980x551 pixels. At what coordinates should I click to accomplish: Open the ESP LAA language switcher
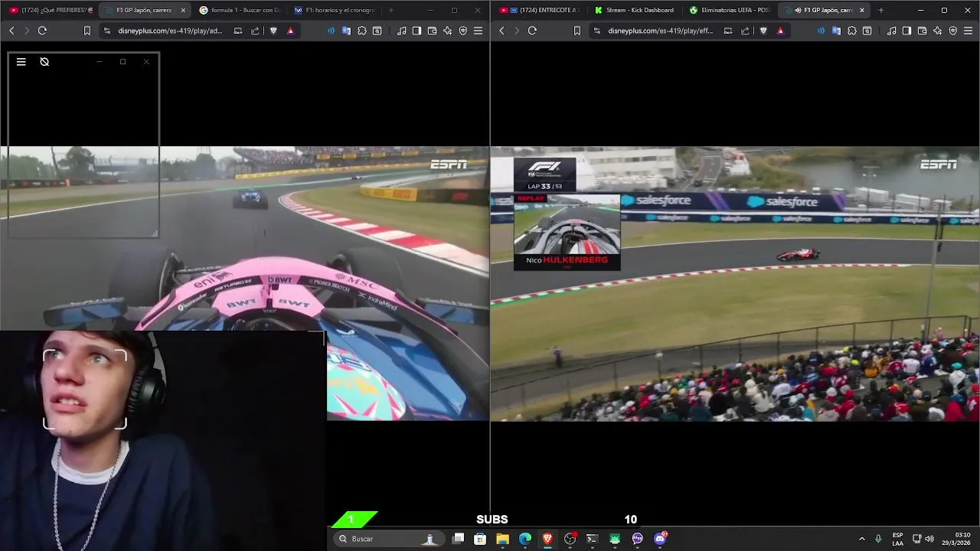(x=897, y=539)
